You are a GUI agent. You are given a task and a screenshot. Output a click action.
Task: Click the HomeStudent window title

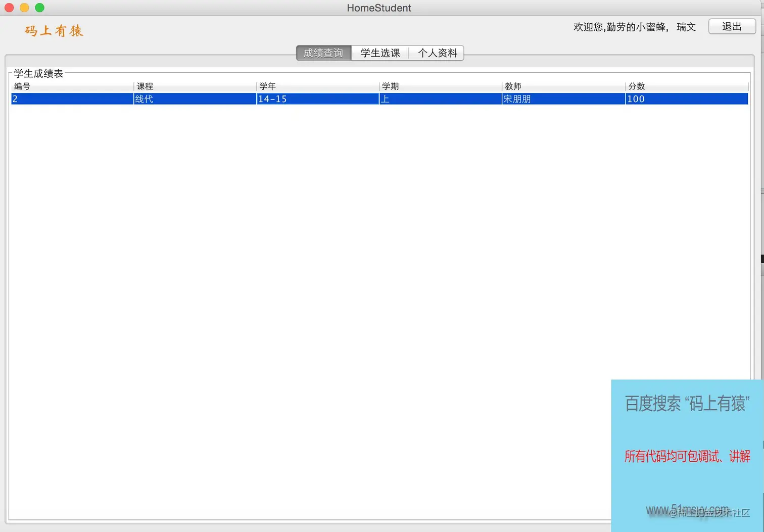point(379,8)
